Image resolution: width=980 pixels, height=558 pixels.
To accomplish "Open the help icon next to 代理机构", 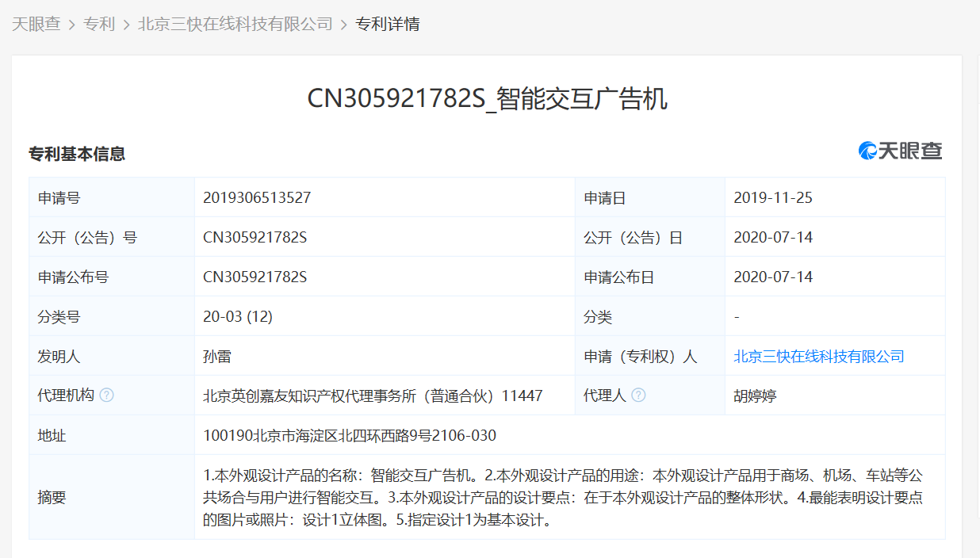I will pyautogui.click(x=108, y=395).
